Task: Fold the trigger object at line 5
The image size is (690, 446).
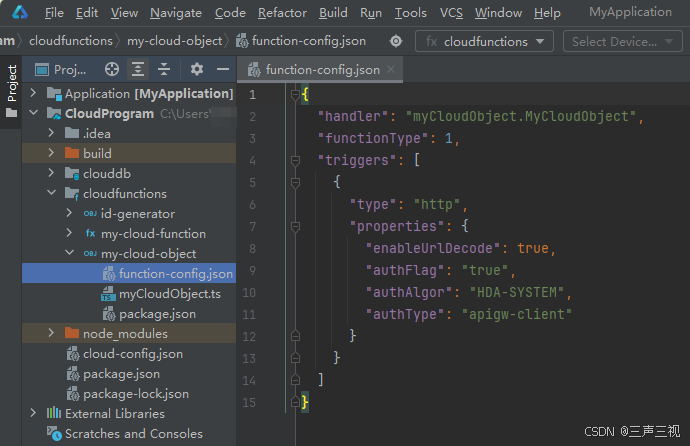Action: coord(295,182)
